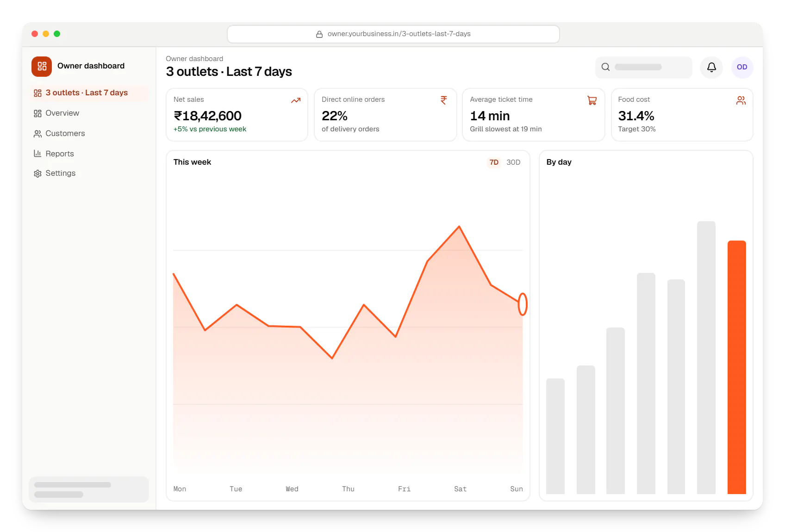This screenshot has height=532, width=785.
Task: Click the highlighted orange bar in By day
Action: point(736,367)
